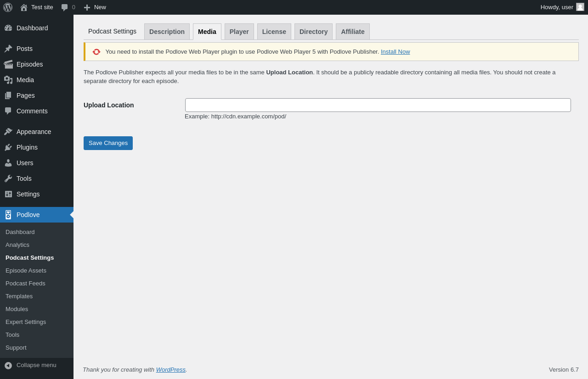Click the Upload Location label

click(109, 105)
